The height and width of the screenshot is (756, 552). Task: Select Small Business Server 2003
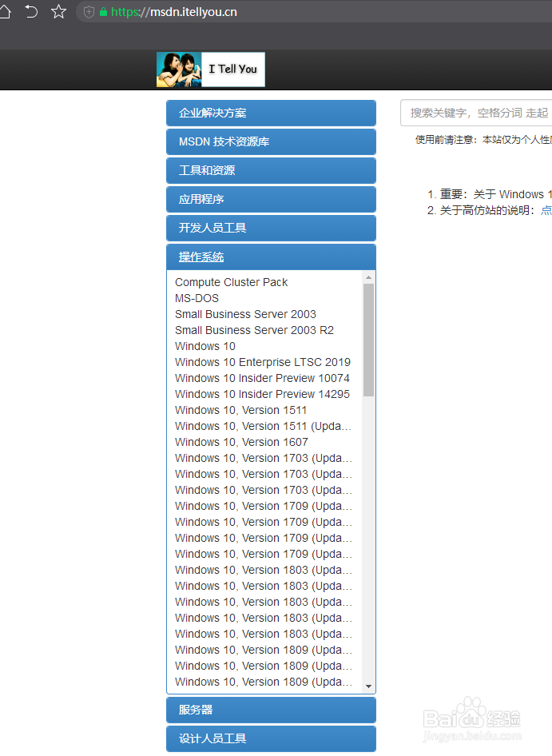coord(245,314)
